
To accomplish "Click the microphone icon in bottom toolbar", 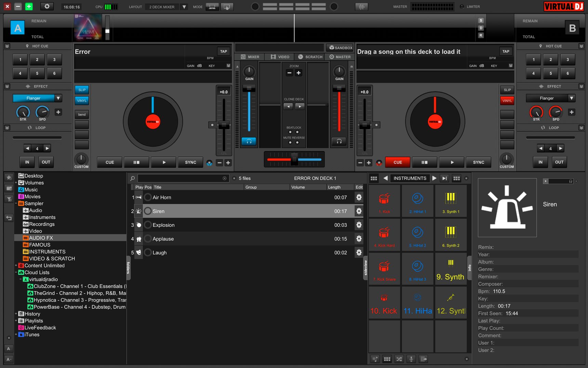I will 411,359.
